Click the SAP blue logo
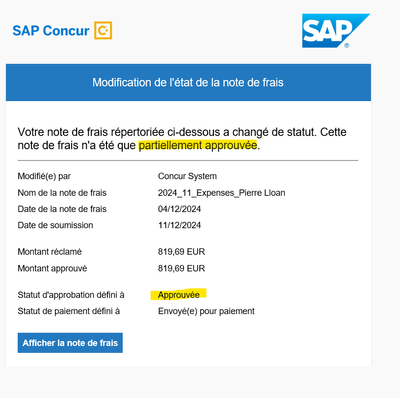 click(336, 31)
